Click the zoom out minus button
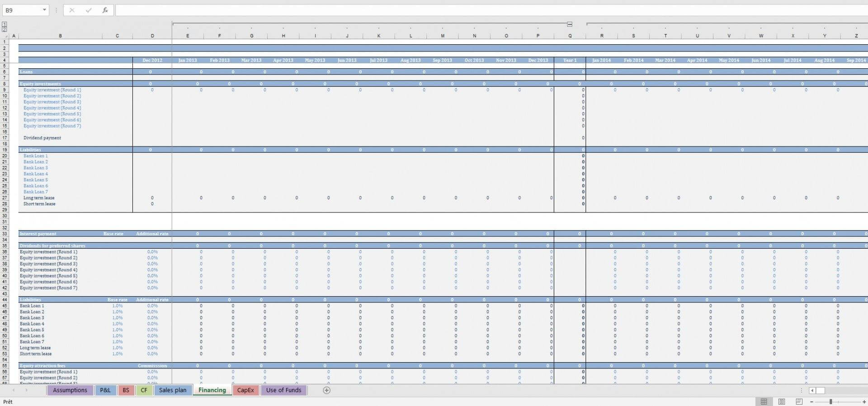 point(812,401)
